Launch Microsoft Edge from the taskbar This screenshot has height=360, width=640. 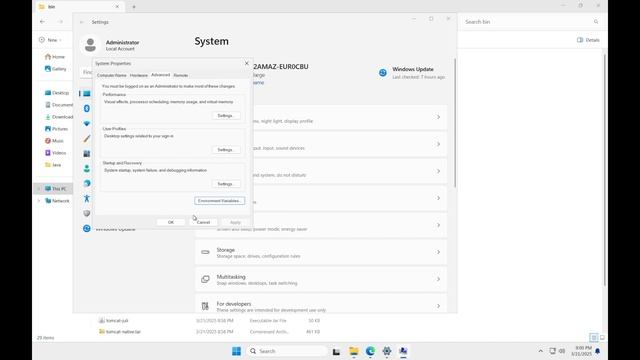tap(370, 351)
